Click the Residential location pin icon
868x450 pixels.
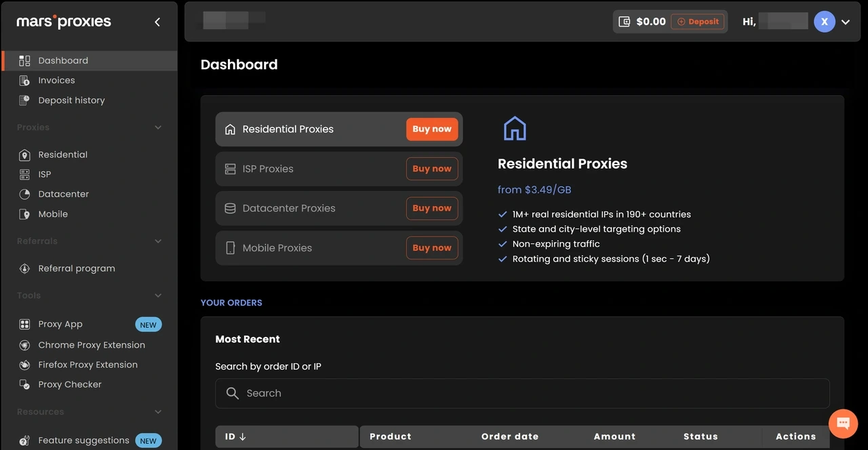coord(24,155)
